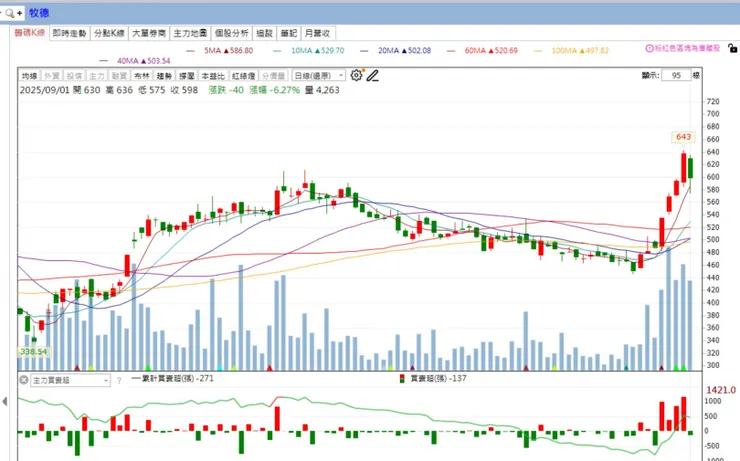740x461 pixels.
Task: Click the magnifier search icon
Action: 9,13
